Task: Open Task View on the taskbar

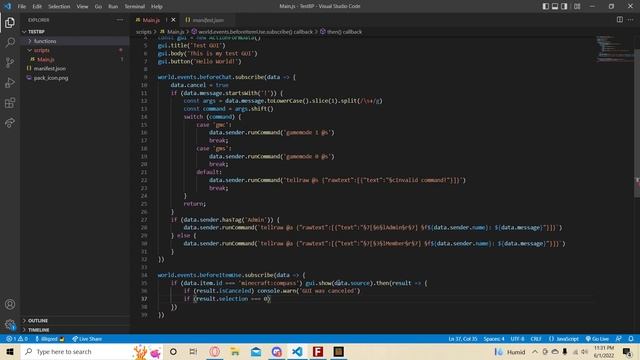Action: pyautogui.click(x=193, y=351)
